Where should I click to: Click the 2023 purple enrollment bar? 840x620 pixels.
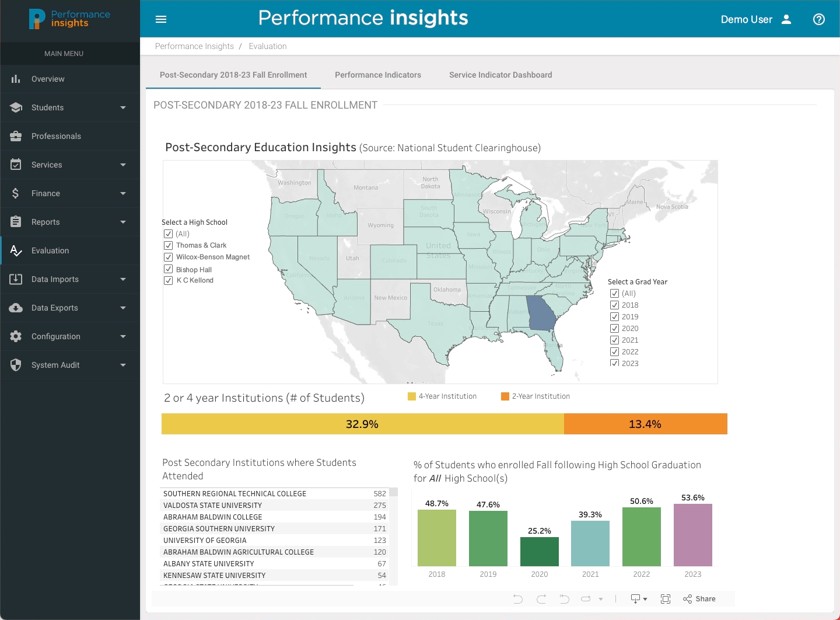click(x=693, y=535)
